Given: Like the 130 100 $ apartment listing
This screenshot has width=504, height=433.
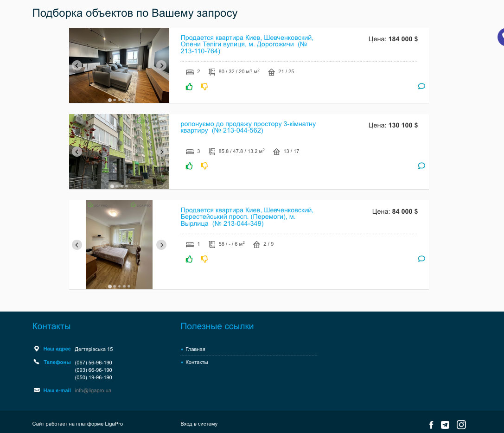Looking at the screenshot, I should 189,166.
